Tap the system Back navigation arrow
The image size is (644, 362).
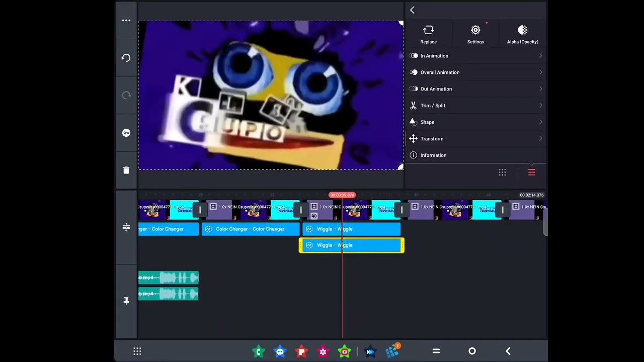click(508, 351)
